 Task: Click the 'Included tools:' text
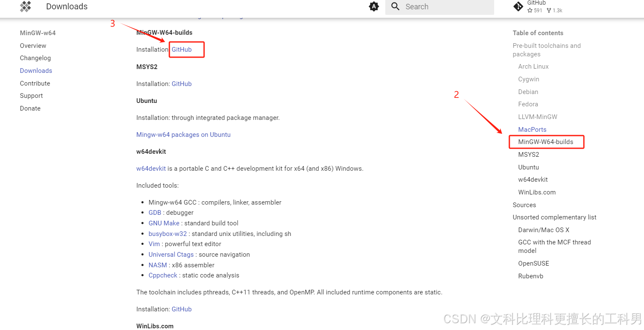pyautogui.click(x=158, y=186)
